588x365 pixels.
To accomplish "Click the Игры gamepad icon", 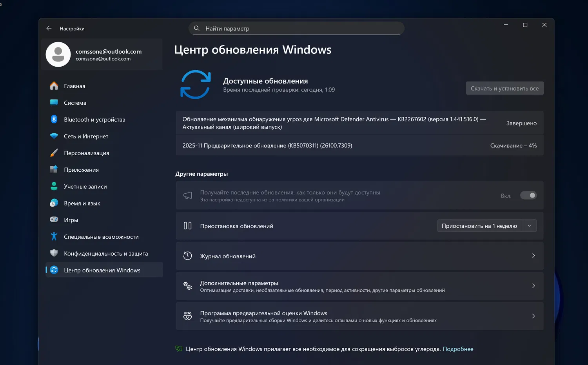I will (x=54, y=220).
